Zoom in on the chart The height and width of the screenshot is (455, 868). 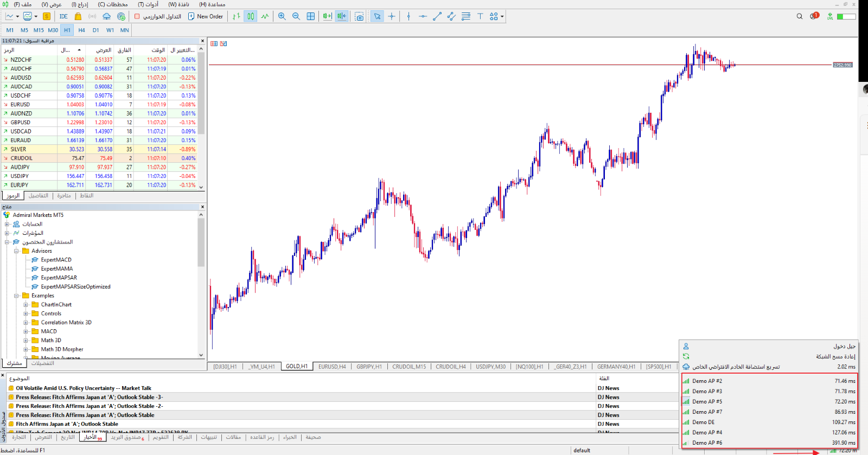pos(282,16)
